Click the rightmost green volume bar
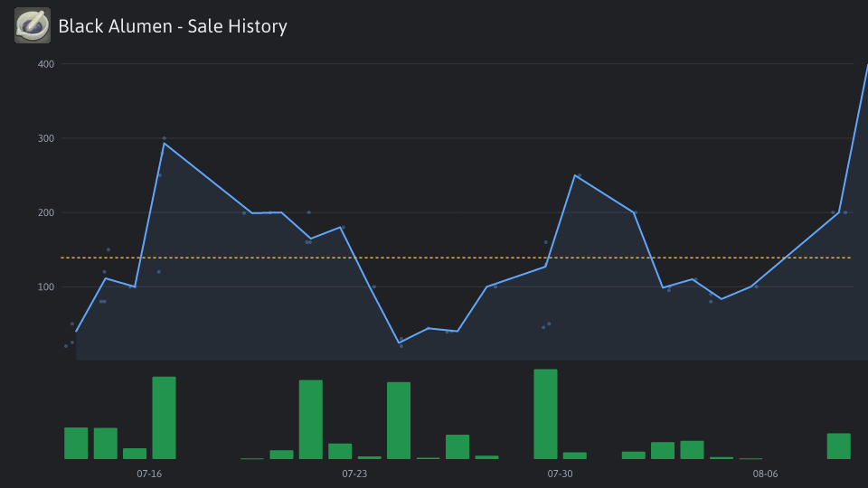The height and width of the screenshot is (488, 868). [x=839, y=446]
